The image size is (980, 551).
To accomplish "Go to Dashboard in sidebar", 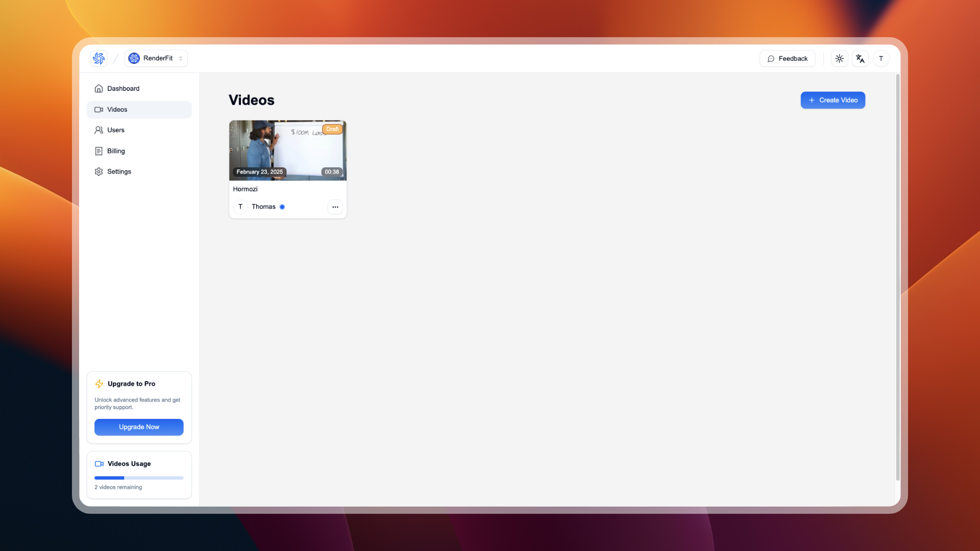I will click(x=123, y=88).
